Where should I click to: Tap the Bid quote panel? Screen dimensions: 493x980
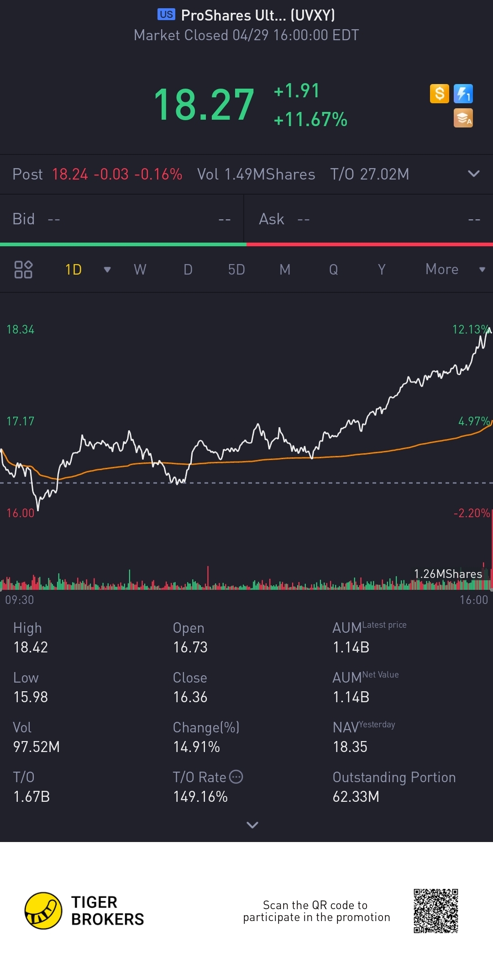122,219
